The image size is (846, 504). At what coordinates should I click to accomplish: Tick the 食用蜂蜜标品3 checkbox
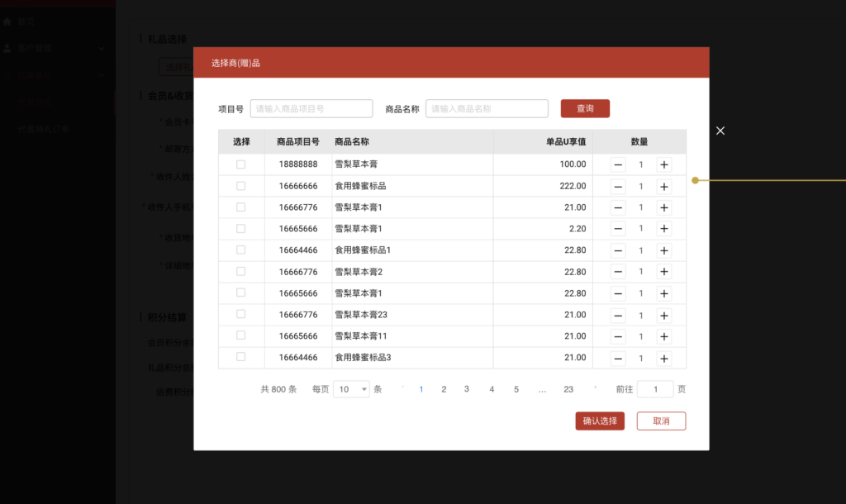point(240,357)
